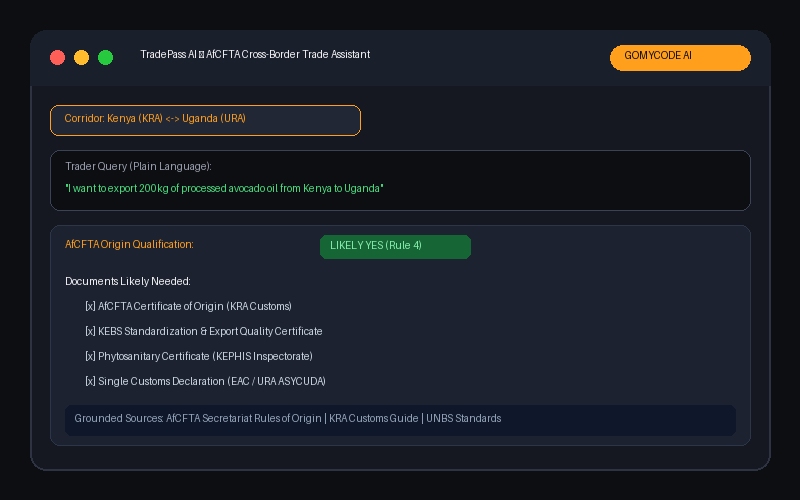Toggle Phytosanitary Certificate (KEPHIS) checkbox

pyautogui.click(x=90, y=356)
